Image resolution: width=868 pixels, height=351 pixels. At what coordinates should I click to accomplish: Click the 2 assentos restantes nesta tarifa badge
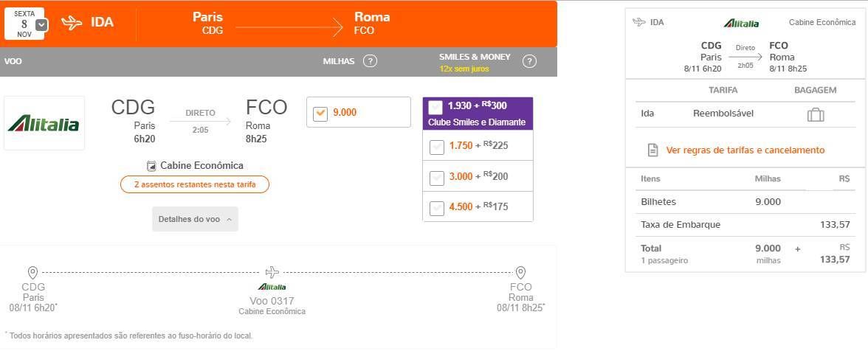tap(195, 184)
